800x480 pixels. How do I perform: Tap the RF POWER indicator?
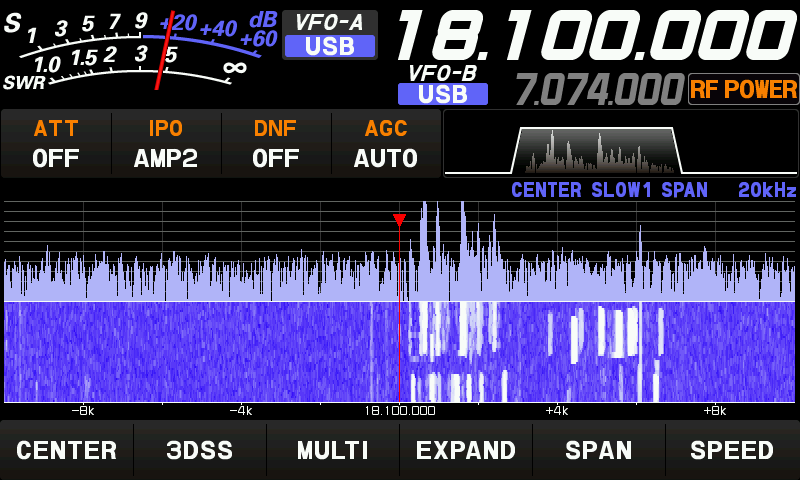pos(744,90)
